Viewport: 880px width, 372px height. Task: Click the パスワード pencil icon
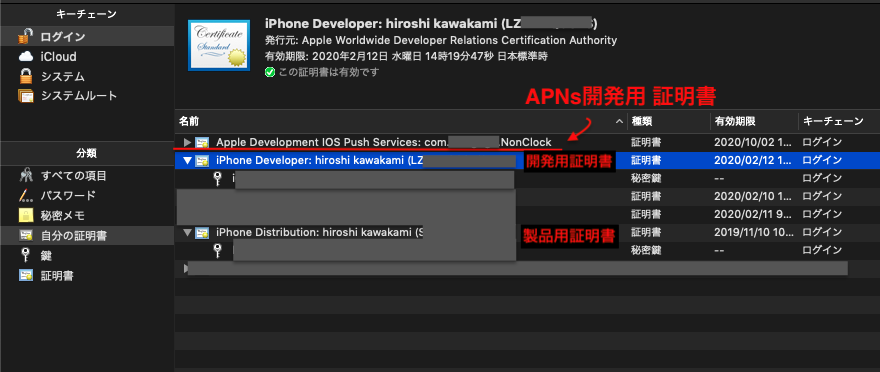[26, 196]
